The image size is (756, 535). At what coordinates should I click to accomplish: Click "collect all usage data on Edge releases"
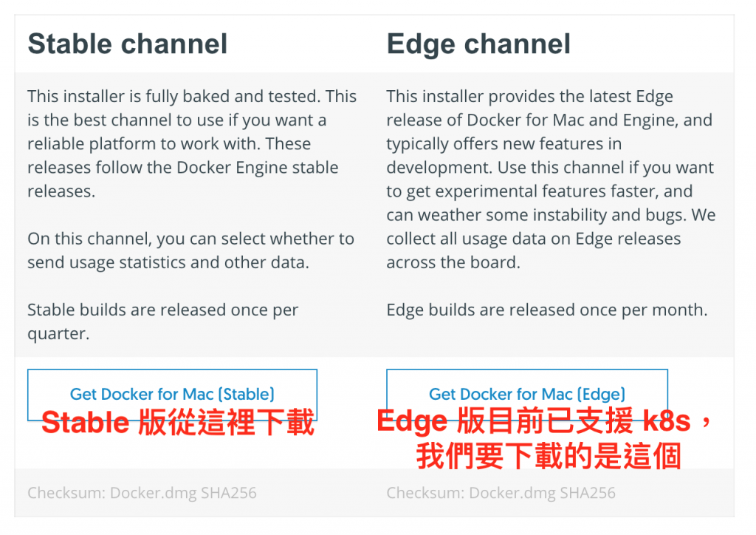click(534, 239)
